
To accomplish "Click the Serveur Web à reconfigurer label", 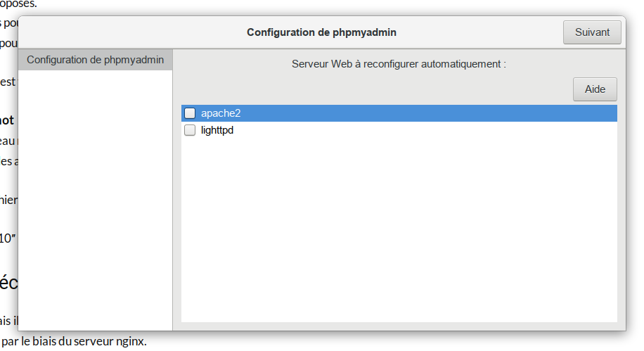I will [x=399, y=64].
